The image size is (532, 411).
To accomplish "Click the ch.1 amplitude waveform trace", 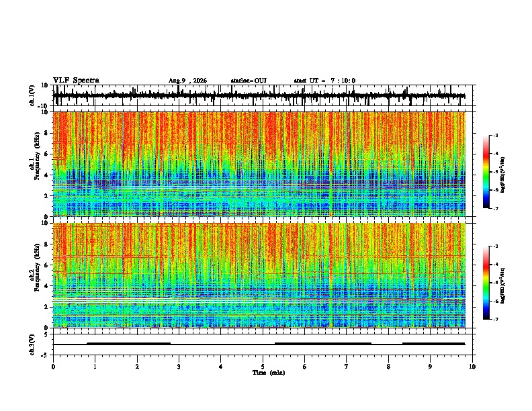I will click(x=259, y=96).
